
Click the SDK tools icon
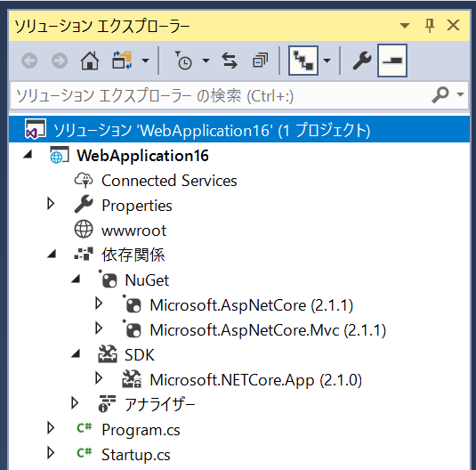(x=108, y=353)
